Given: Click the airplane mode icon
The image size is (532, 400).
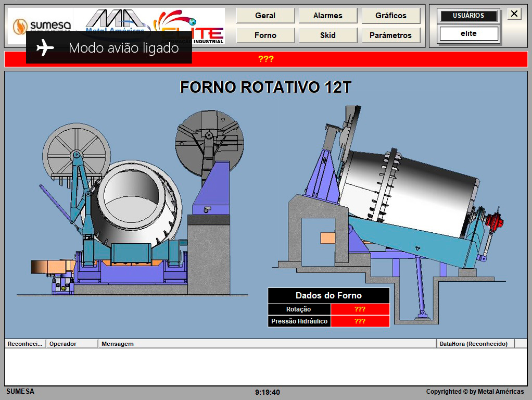Looking at the screenshot, I should click(45, 47).
